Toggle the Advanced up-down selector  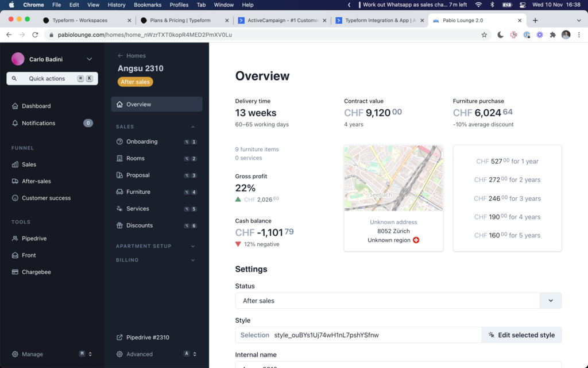pyautogui.click(x=195, y=354)
